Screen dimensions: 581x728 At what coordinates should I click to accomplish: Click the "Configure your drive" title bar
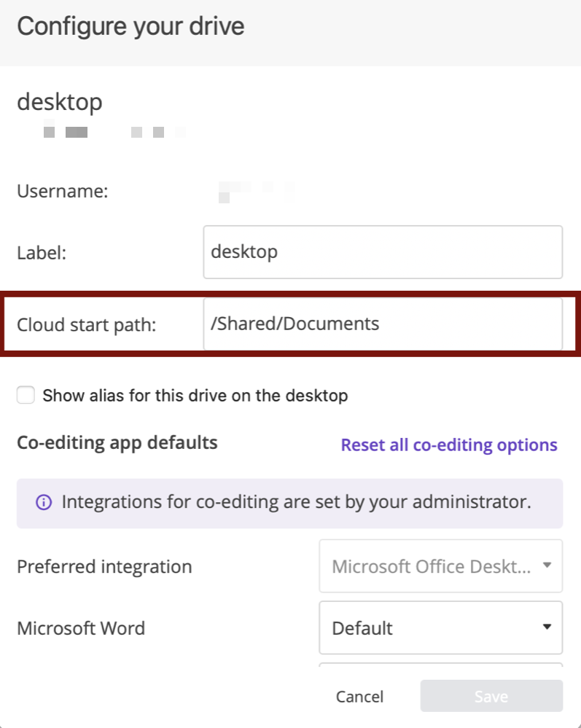pyautogui.click(x=130, y=26)
